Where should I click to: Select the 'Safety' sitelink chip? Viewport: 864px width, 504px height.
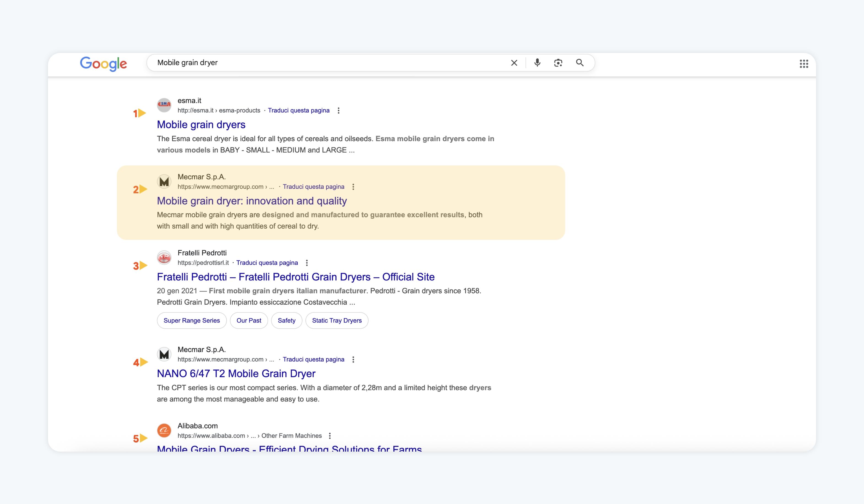(x=287, y=321)
